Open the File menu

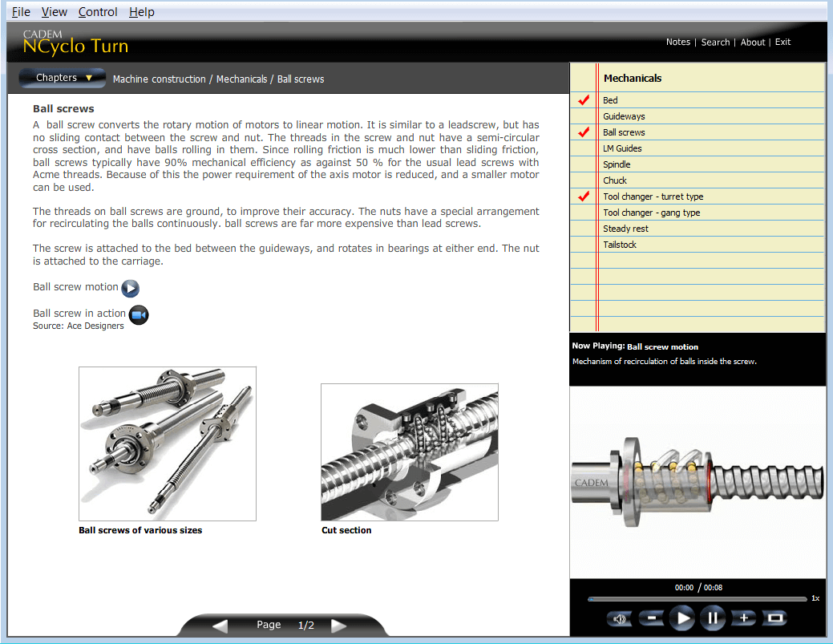tap(21, 12)
